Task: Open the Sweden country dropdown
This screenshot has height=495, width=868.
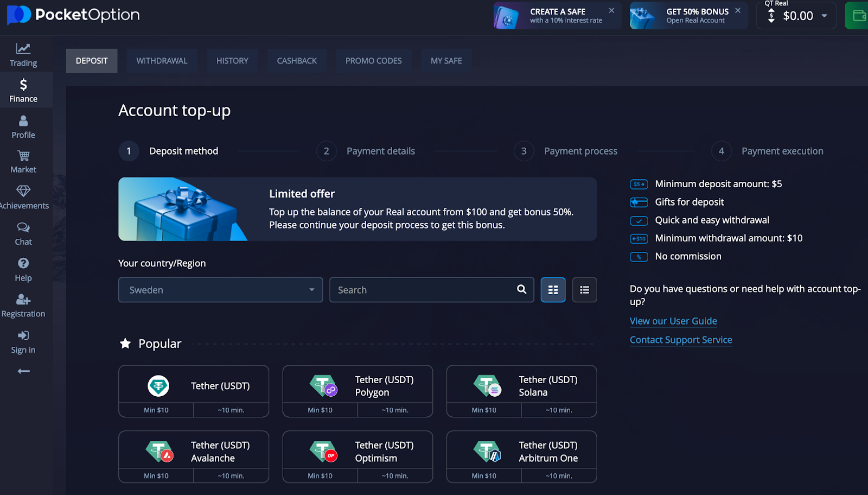Action: (x=220, y=290)
